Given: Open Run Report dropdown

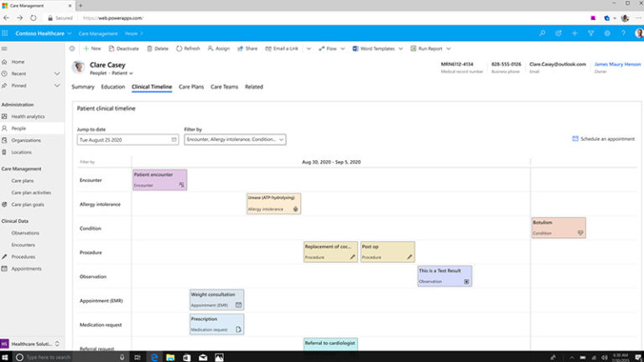Looking at the screenshot, I should pos(430,49).
